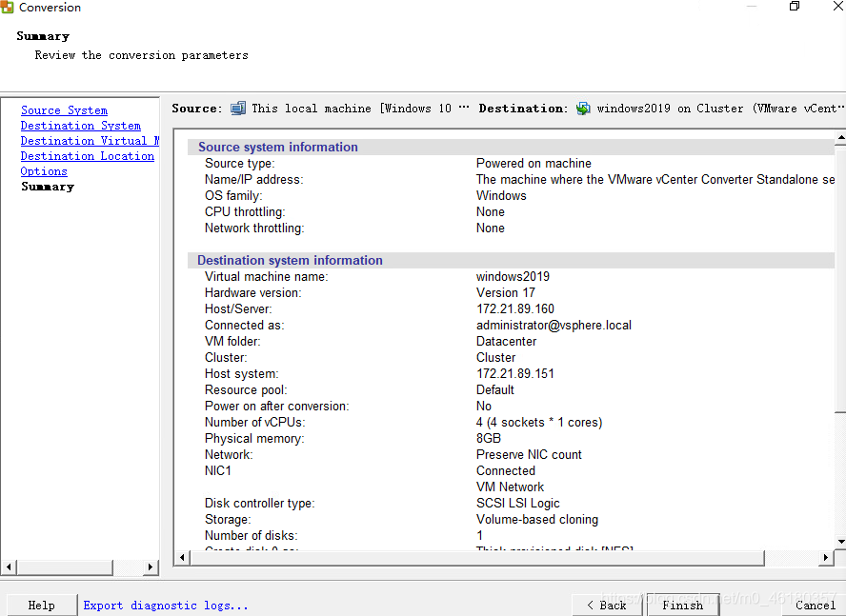Jump to the Destination Location step
Viewport: 846px width, 616px height.
tap(88, 156)
